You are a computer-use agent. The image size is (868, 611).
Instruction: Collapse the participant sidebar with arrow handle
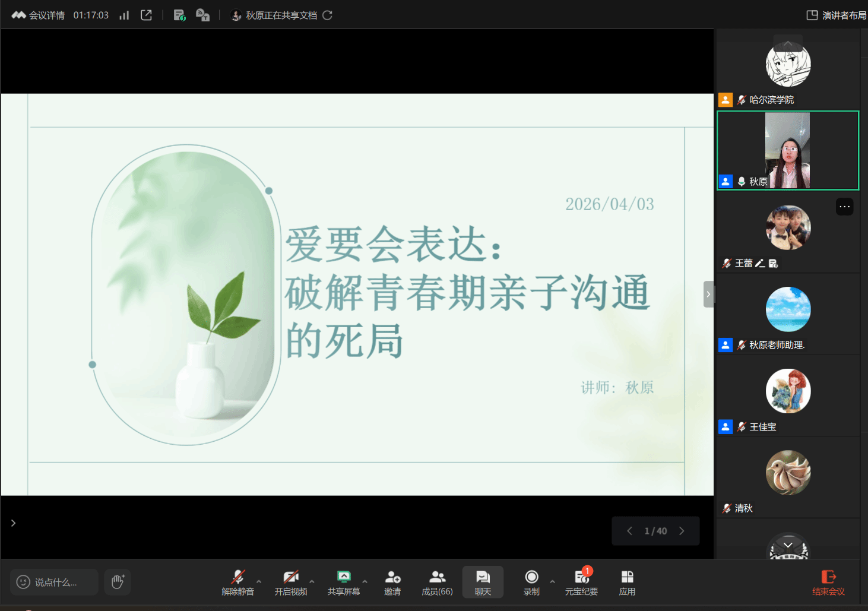[708, 294]
